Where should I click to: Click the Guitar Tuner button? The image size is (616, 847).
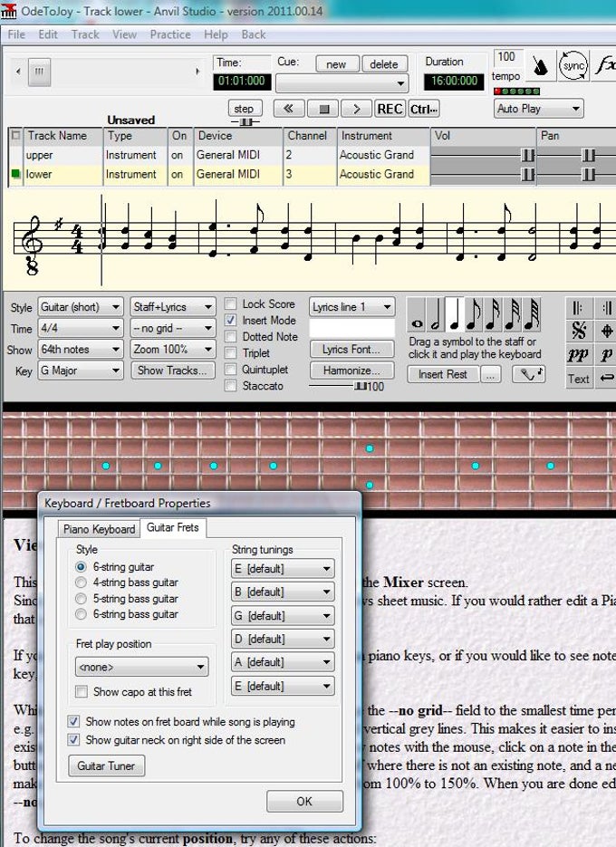pyautogui.click(x=106, y=765)
